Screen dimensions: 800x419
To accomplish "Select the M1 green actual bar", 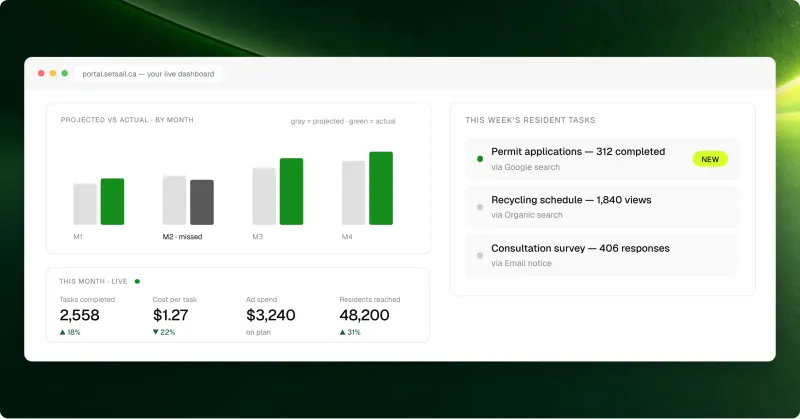I will tap(112, 202).
